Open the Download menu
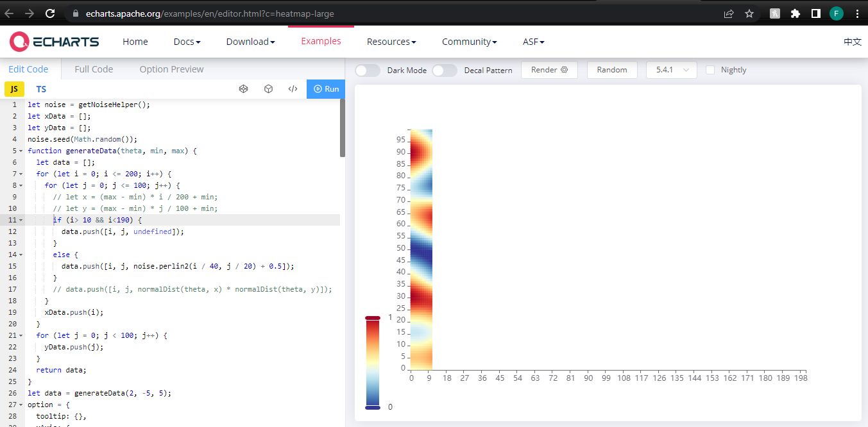The image size is (868, 427). pos(250,41)
